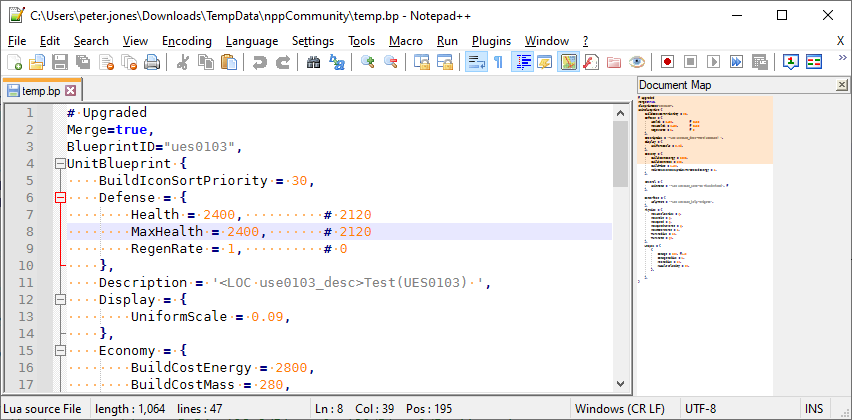Click line number 8 in the margin
852x420 pixels.
point(28,232)
